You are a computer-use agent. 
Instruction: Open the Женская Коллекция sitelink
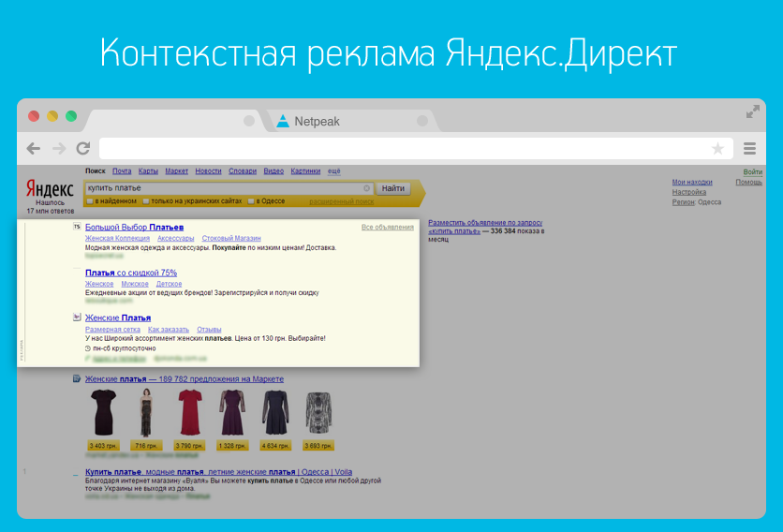point(117,238)
